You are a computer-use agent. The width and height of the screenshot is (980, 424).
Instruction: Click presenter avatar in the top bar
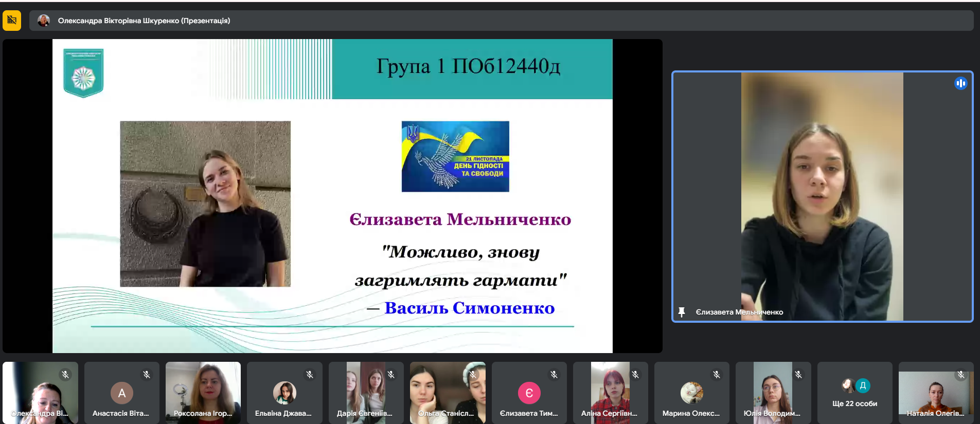44,21
